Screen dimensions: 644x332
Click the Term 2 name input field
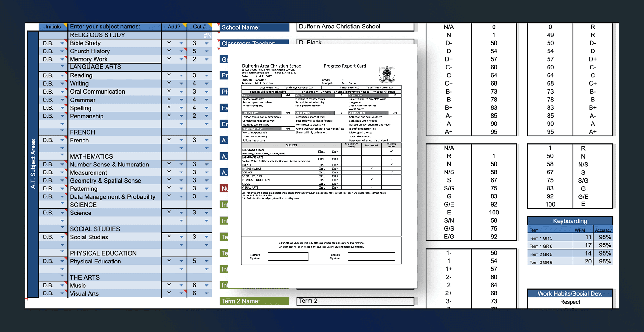click(x=355, y=301)
